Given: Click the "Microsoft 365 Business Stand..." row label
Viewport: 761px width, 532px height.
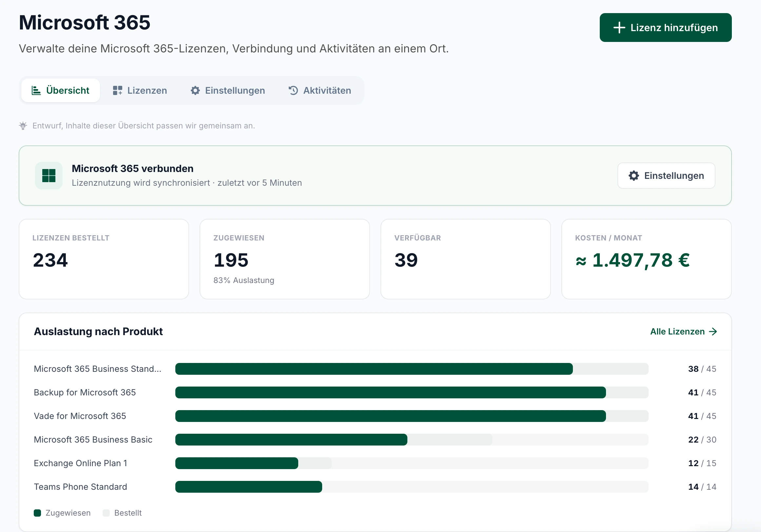Looking at the screenshot, I should point(97,369).
